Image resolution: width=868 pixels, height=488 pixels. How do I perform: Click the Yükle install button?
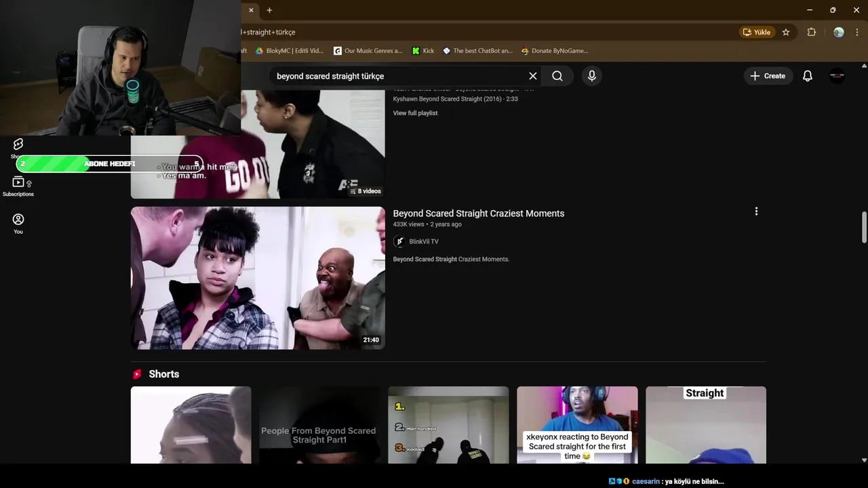point(757,32)
